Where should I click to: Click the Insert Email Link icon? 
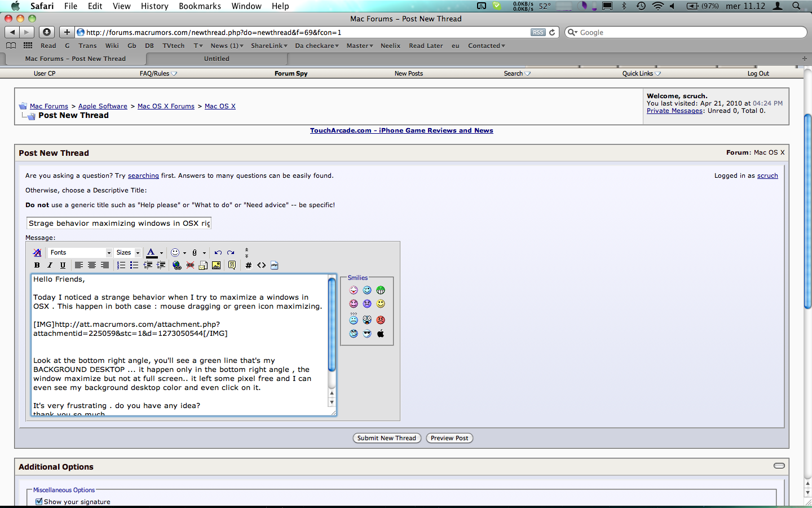tap(203, 265)
